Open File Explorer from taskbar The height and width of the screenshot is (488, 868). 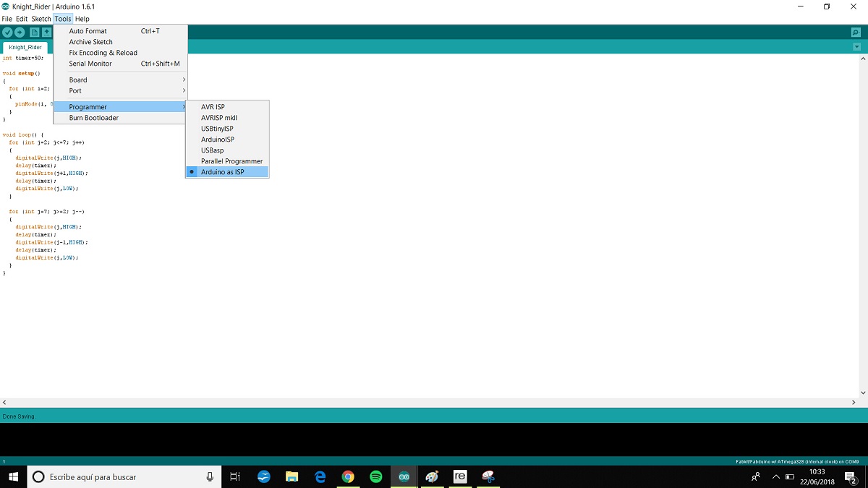pos(292,476)
